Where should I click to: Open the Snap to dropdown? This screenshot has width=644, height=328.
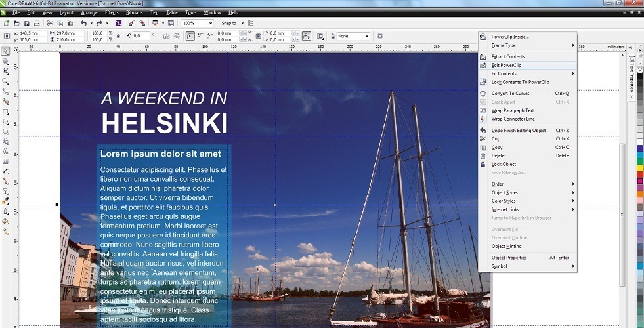coord(242,24)
